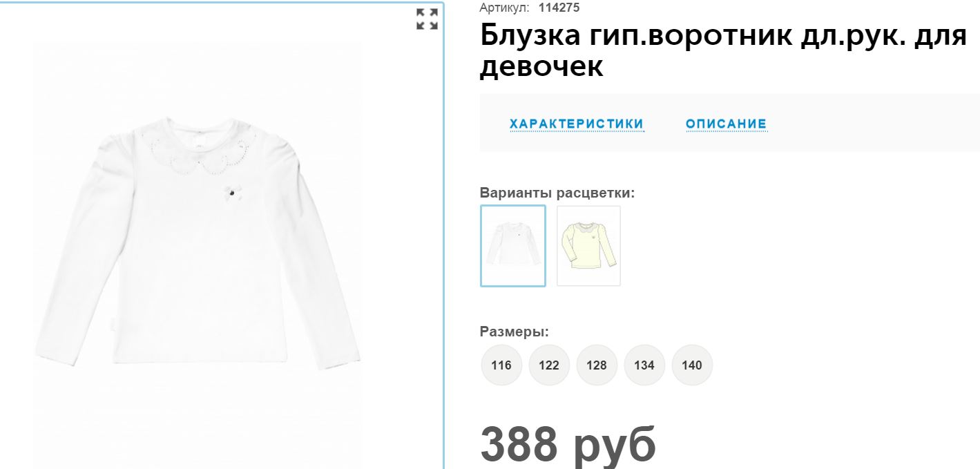Choose the yellow blouse color variant
Screen dimensions: 980x469
[588, 246]
